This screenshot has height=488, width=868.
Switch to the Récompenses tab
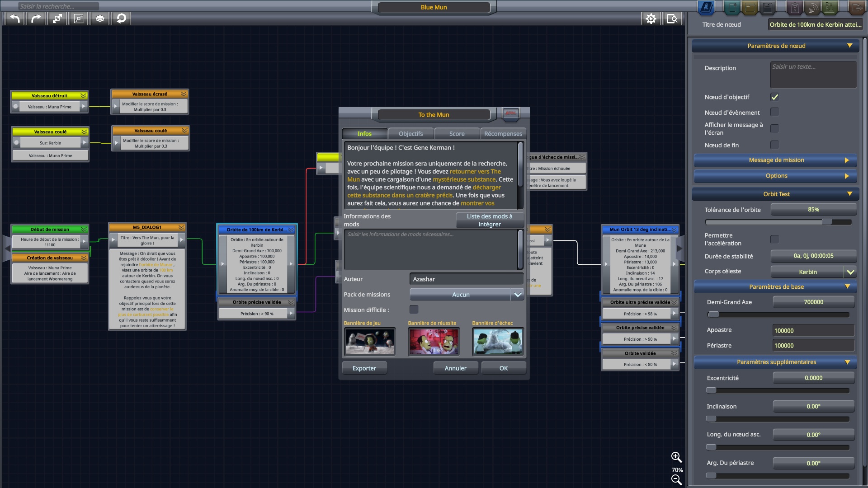coord(503,134)
